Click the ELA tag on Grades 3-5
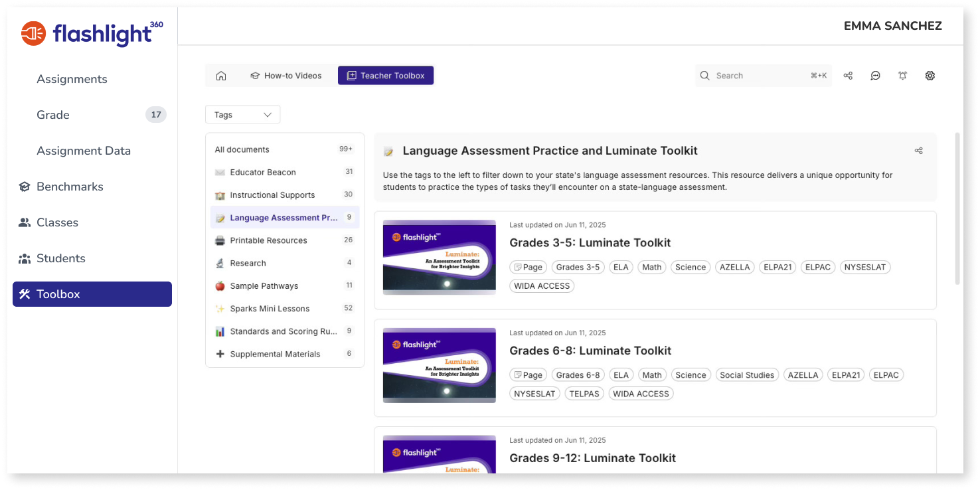This screenshot has height=490, width=980. click(x=621, y=268)
